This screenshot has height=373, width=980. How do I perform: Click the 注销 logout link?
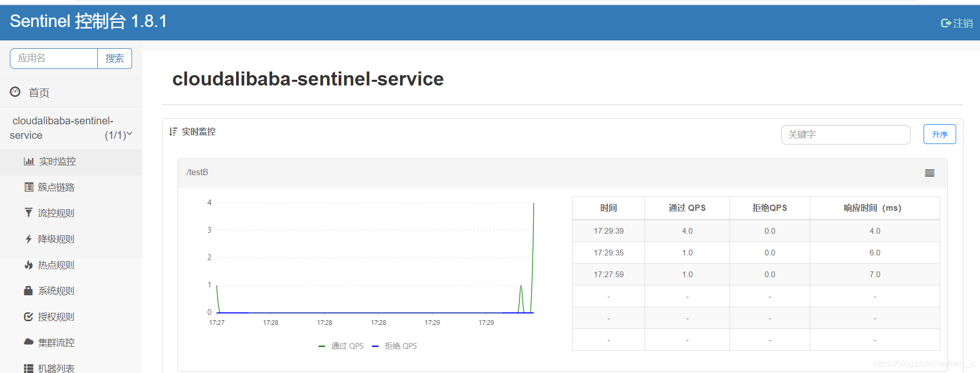point(963,23)
